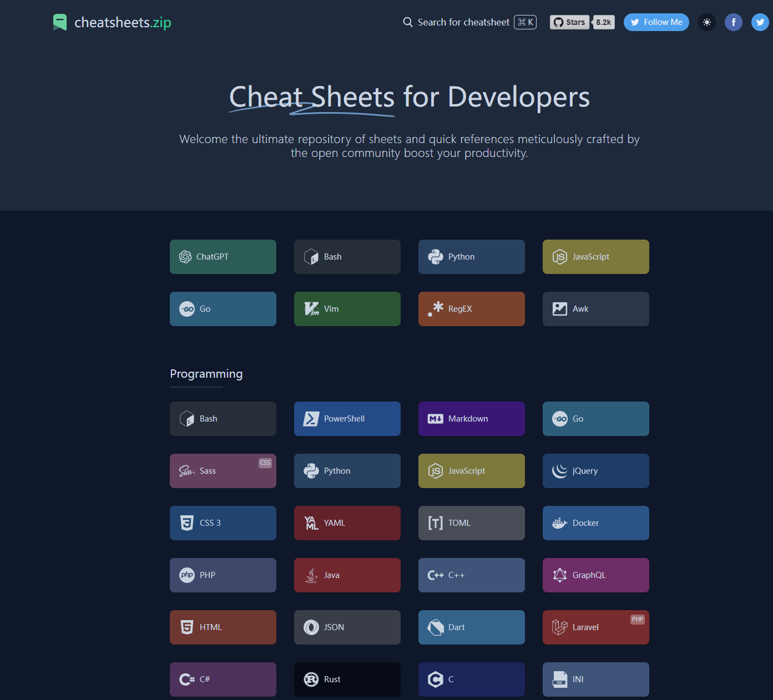Open the ChatGPT cheatsheet card
This screenshot has width=773, height=700.
(x=223, y=257)
